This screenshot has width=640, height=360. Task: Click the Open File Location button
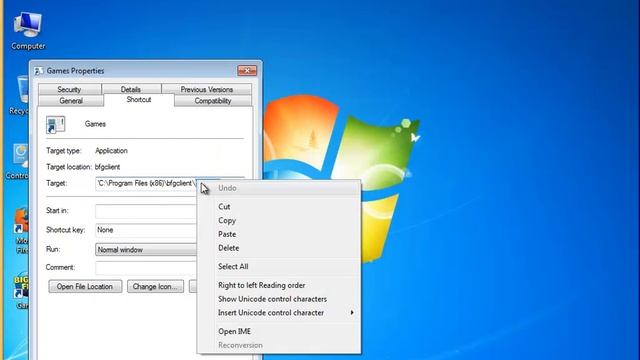85,287
